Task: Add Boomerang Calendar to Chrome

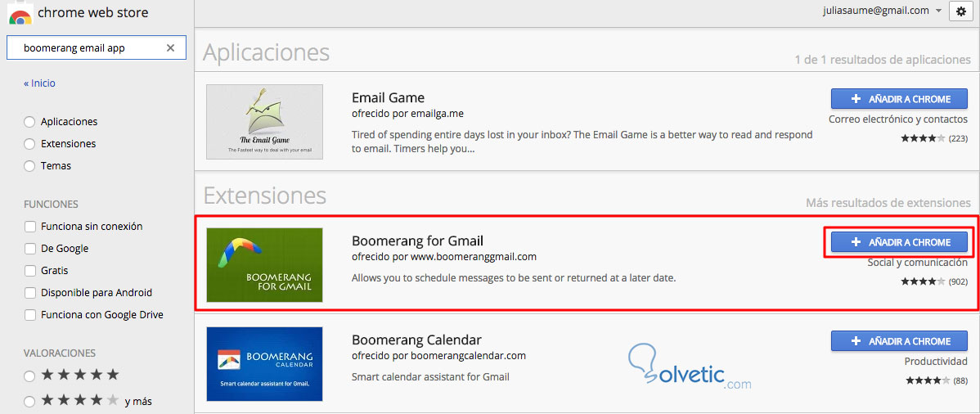Action: (899, 341)
